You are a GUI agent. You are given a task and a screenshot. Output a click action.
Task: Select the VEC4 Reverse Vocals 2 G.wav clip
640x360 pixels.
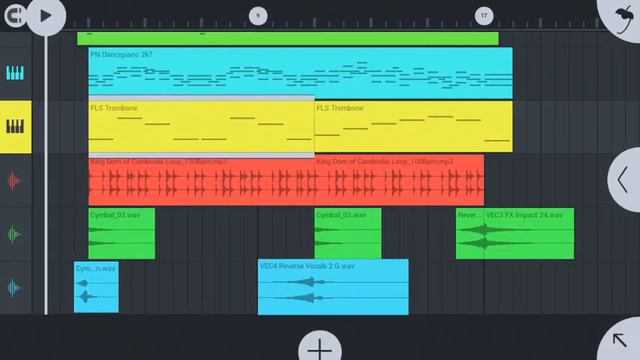(333, 287)
